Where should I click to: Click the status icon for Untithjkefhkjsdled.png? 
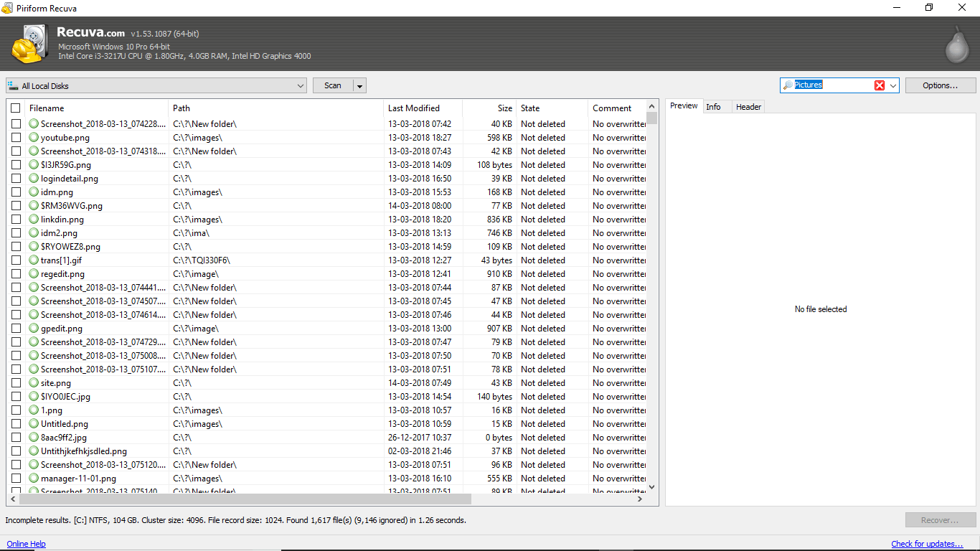click(x=34, y=451)
